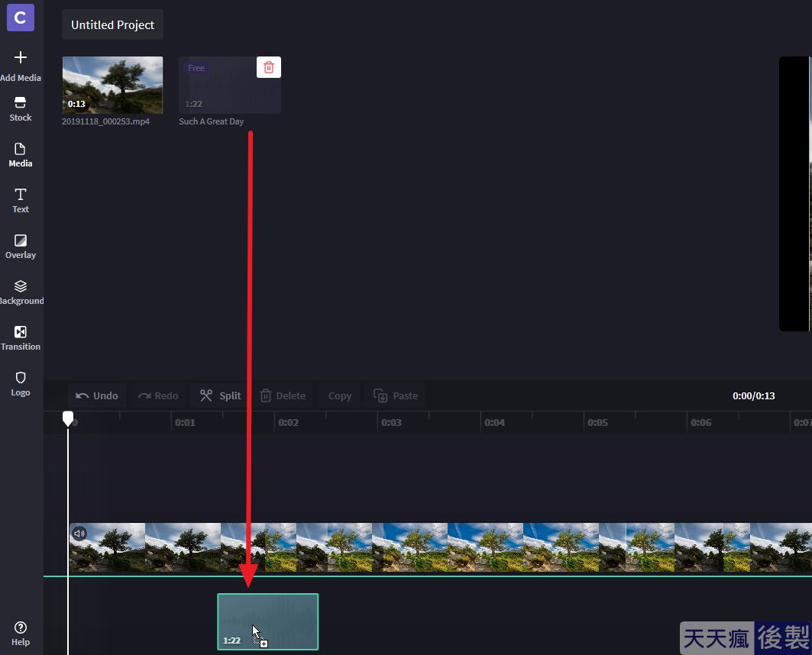Rename the Untitled Project title
This screenshot has width=812, height=655.
(x=112, y=24)
